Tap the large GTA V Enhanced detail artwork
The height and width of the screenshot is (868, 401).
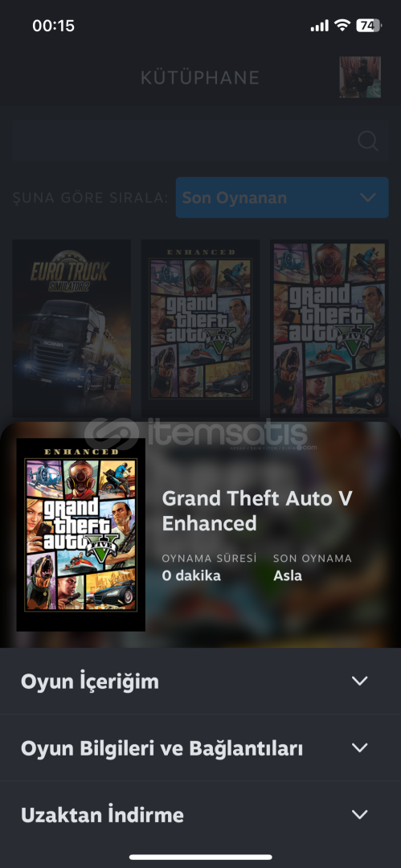pos(81,534)
